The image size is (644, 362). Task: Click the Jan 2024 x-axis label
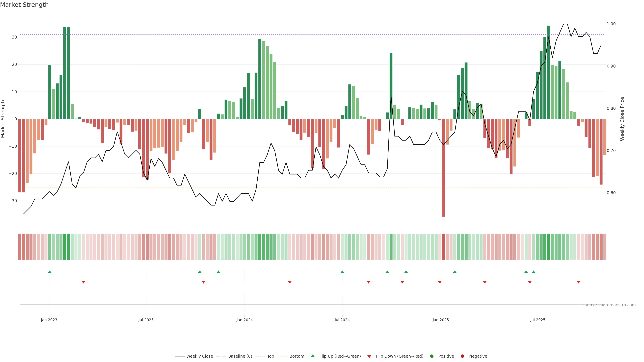click(245, 320)
